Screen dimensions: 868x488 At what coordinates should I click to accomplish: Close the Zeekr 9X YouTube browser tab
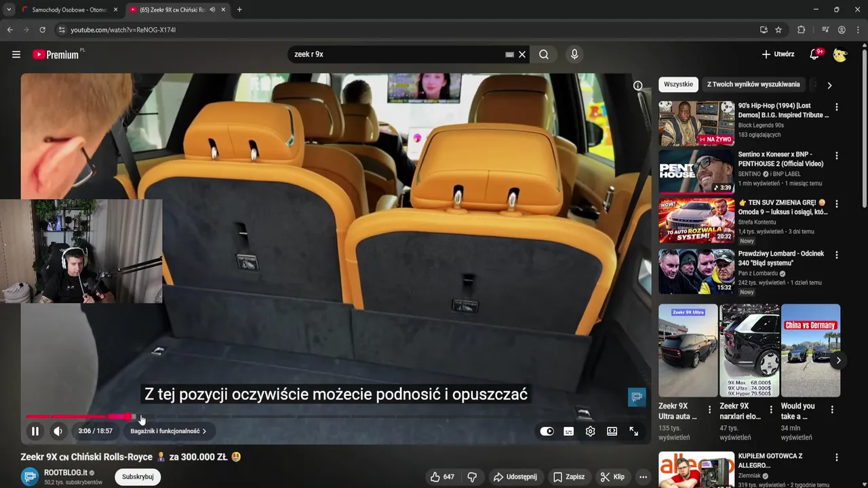(x=223, y=9)
